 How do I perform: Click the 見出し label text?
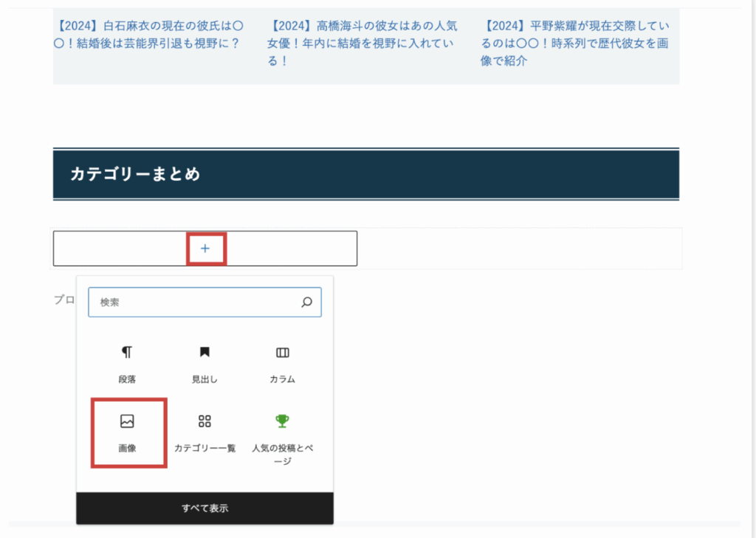[x=205, y=379]
